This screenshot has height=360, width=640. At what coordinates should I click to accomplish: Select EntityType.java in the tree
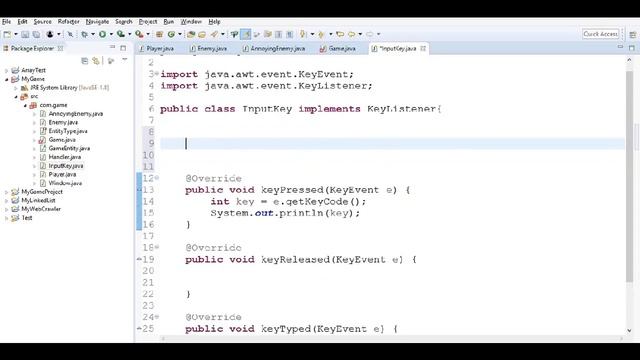[68, 131]
